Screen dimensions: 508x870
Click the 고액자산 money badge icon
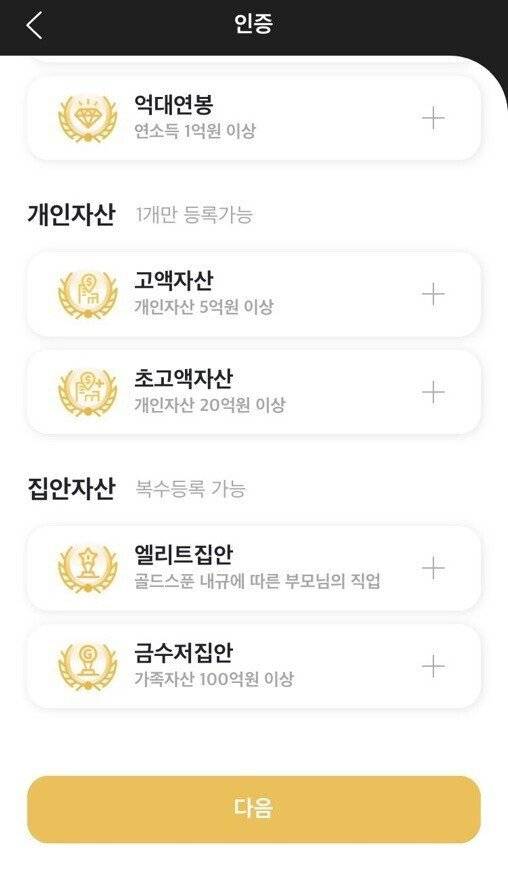point(88,294)
